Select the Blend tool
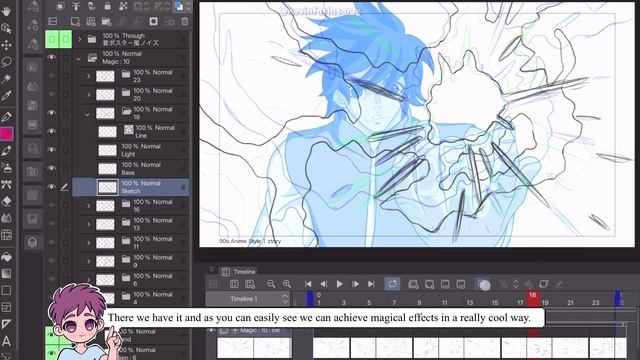The width and height of the screenshot is (640, 360). [6, 218]
